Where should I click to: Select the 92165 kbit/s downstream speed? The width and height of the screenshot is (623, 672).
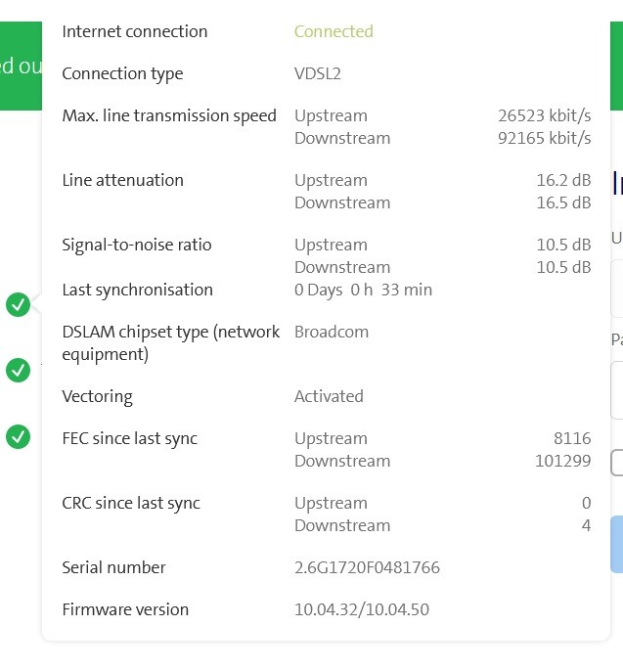(x=544, y=138)
